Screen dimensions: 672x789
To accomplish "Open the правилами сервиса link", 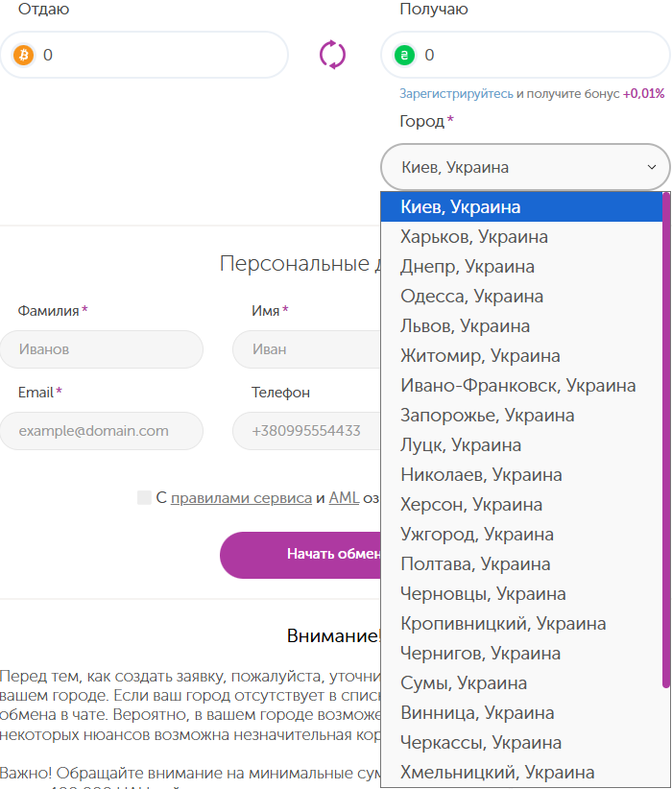I will coord(241,498).
